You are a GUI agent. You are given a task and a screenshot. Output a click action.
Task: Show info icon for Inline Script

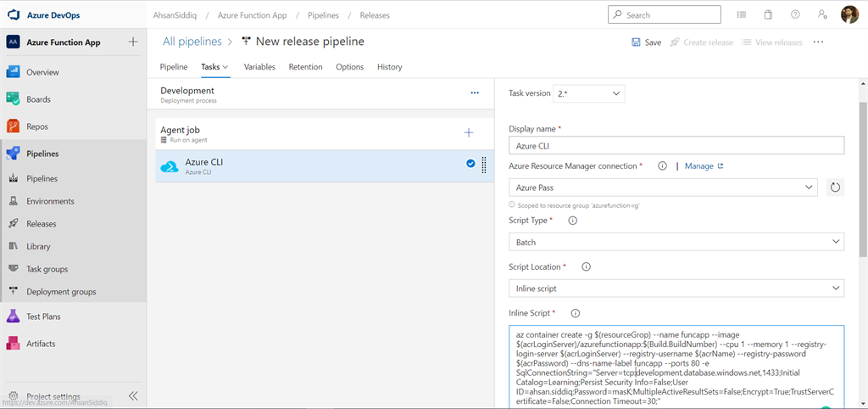coord(576,313)
